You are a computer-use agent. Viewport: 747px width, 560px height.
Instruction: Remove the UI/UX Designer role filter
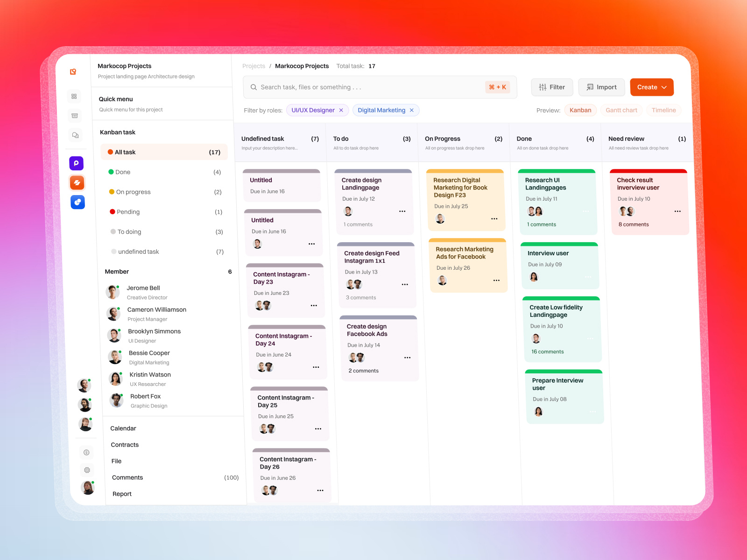pos(341,110)
